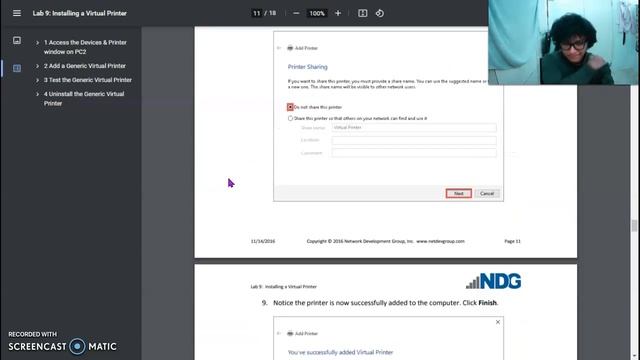This screenshot has height=360, width=640.
Task: Go to '4 Uninstall the Generic Virtual Printer'
Action: pos(84,98)
